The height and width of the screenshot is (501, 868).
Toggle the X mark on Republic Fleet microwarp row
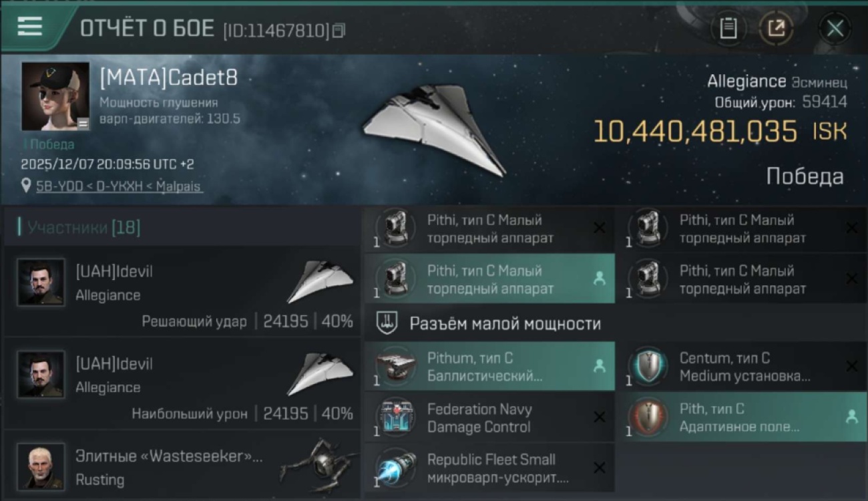point(600,468)
